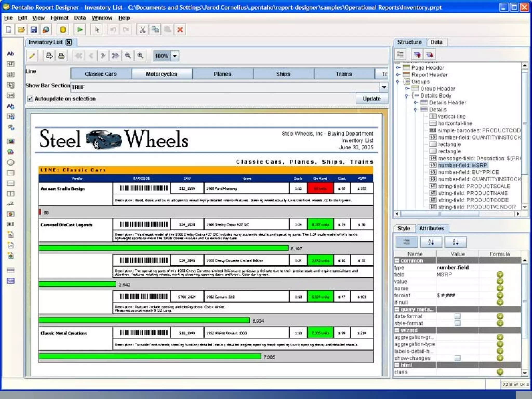Toggle the show-changes checkbox

click(457, 358)
